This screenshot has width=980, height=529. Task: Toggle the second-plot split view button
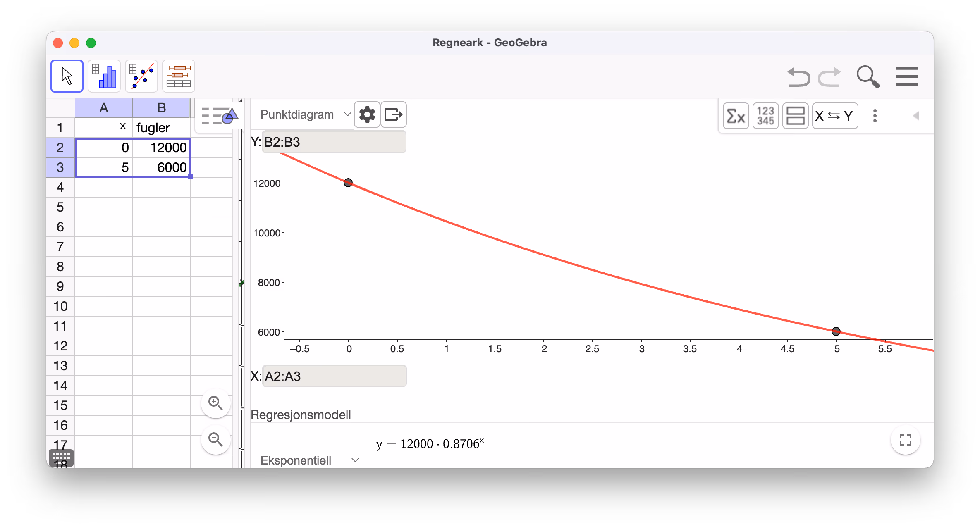coord(795,116)
